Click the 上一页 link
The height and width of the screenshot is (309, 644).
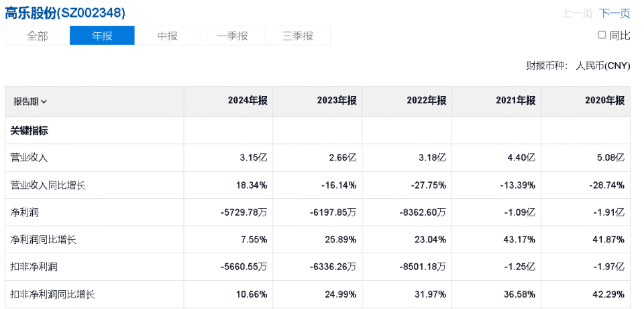pos(577,13)
